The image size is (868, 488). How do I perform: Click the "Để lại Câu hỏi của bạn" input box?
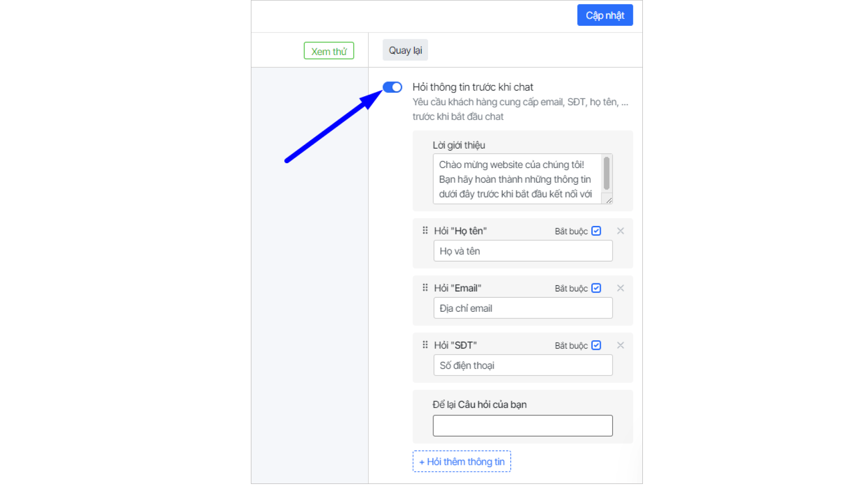(x=523, y=426)
